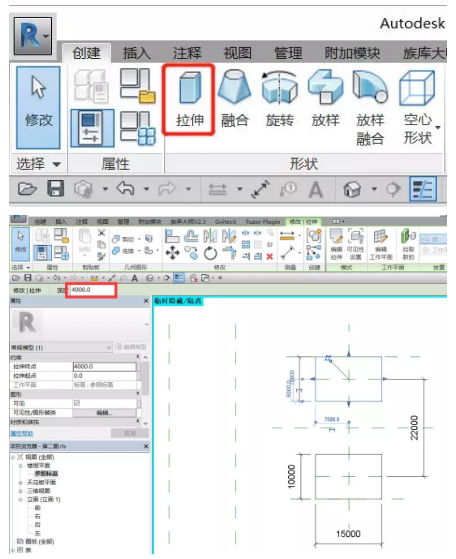Switch to the 视图 (View) tab in upper ribbon

pos(237,53)
